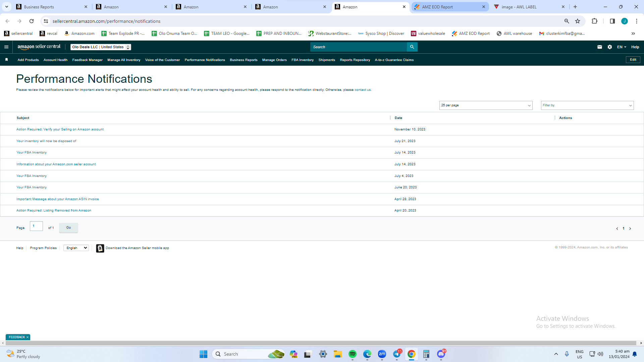Go to the next page arrow in pagination
Image resolution: width=644 pixels, height=362 pixels.
point(630,229)
